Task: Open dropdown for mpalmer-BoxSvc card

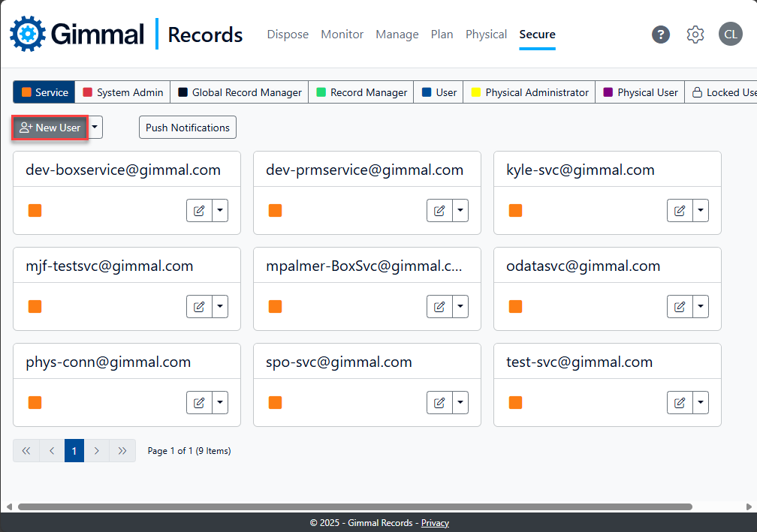Action: click(x=460, y=306)
